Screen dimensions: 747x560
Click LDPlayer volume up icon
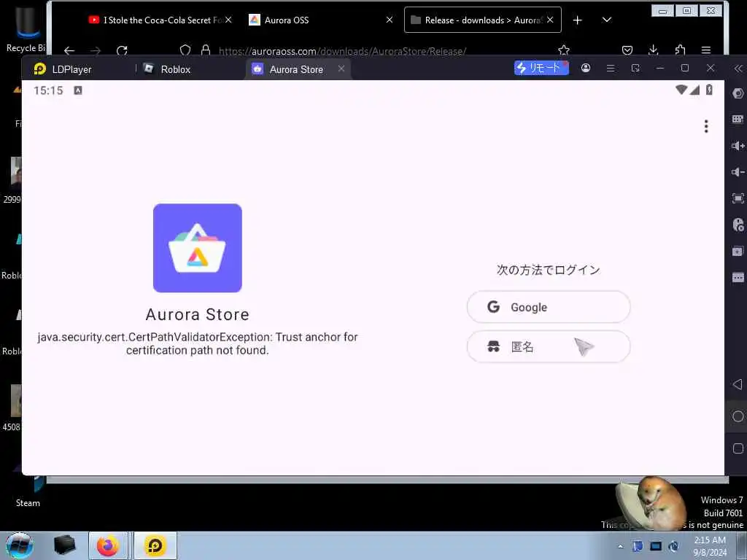pyautogui.click(x=738, y=146)
